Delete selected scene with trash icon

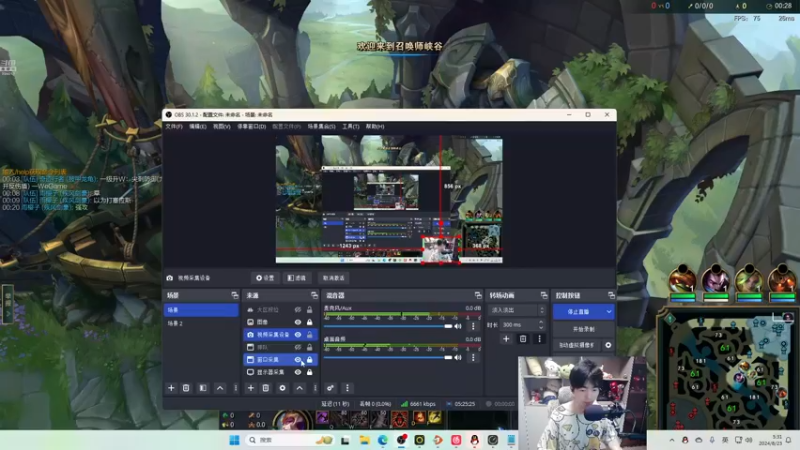[186, 388]
